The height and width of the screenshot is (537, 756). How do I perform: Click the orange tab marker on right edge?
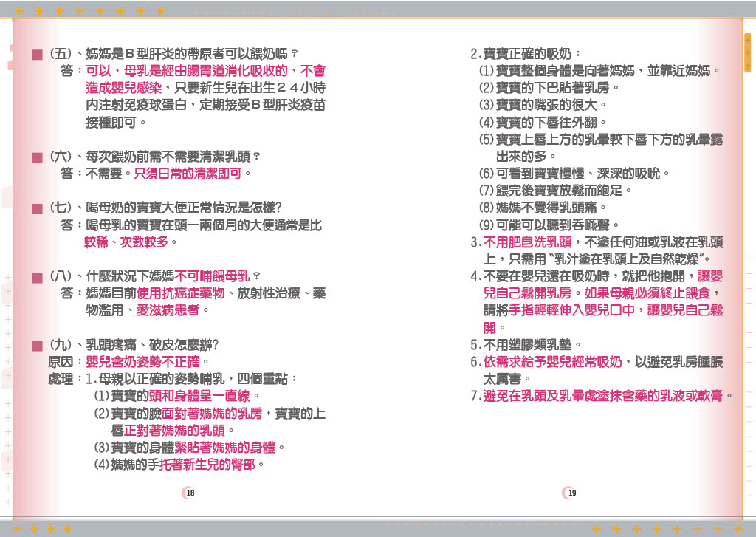747,52
